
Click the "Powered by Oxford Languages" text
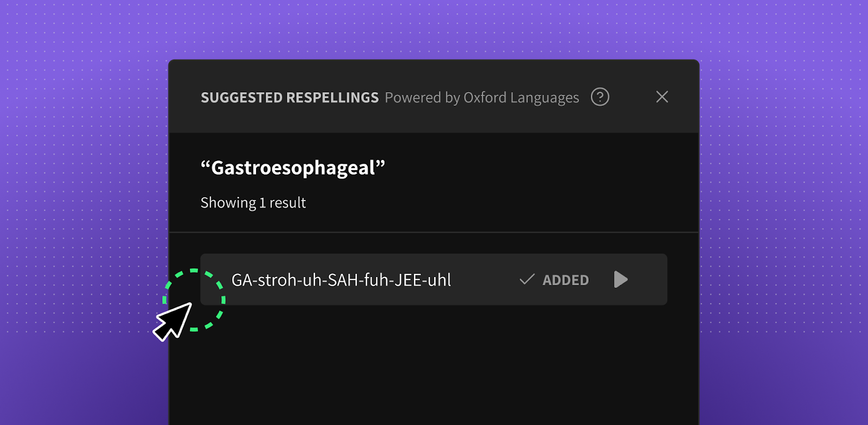(x=482, y=98)
